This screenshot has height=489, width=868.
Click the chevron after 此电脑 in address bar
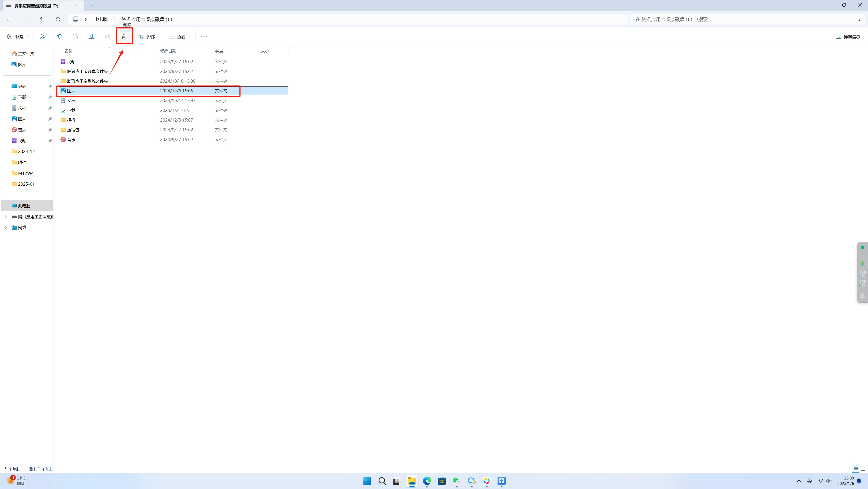tap(114, 19)
